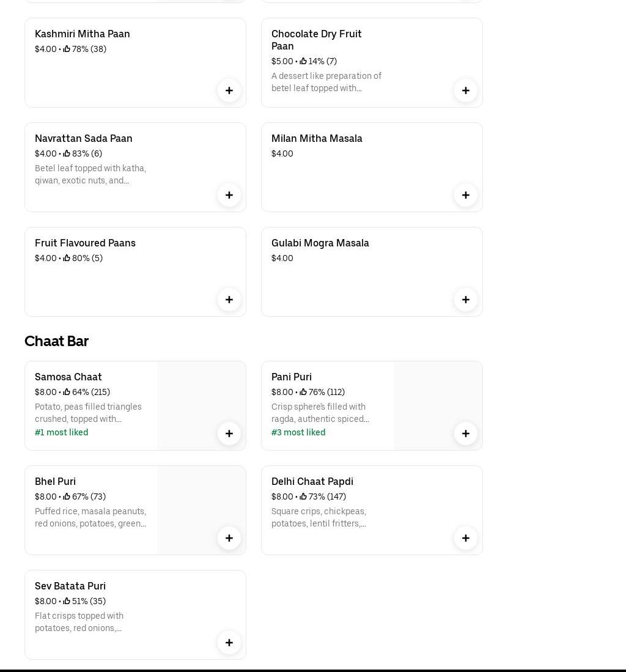Add Kashmiri Mitha Paan to cart
Image resolution: width=626 pixels, height=672 pixels.
click(229, 90)
